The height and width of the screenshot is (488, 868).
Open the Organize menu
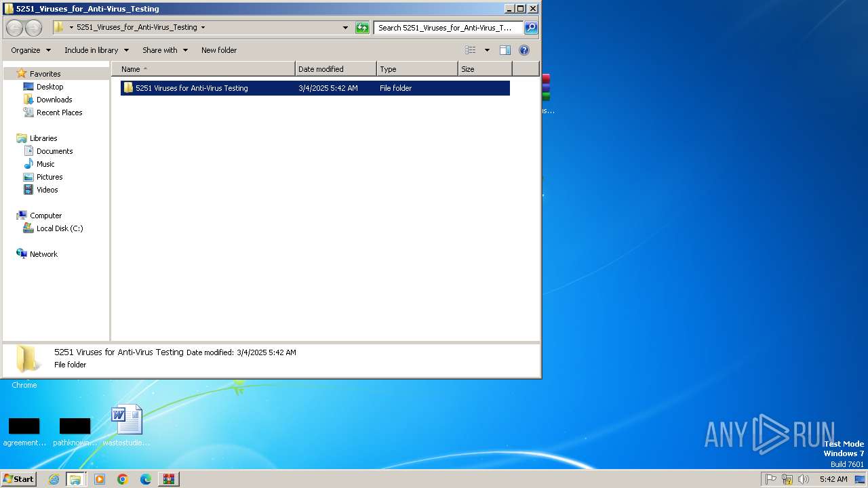pos(31,50)
